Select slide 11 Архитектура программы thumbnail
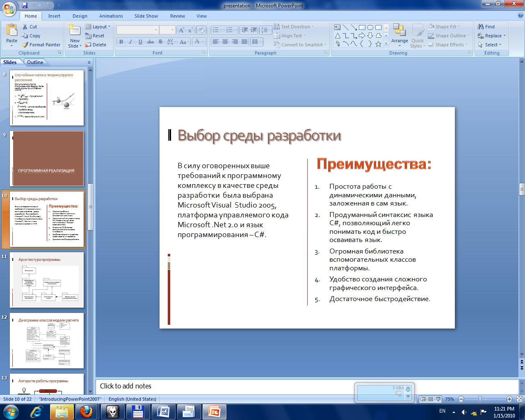Viewport: 525px width, 420px height. [x=47, y=280]
